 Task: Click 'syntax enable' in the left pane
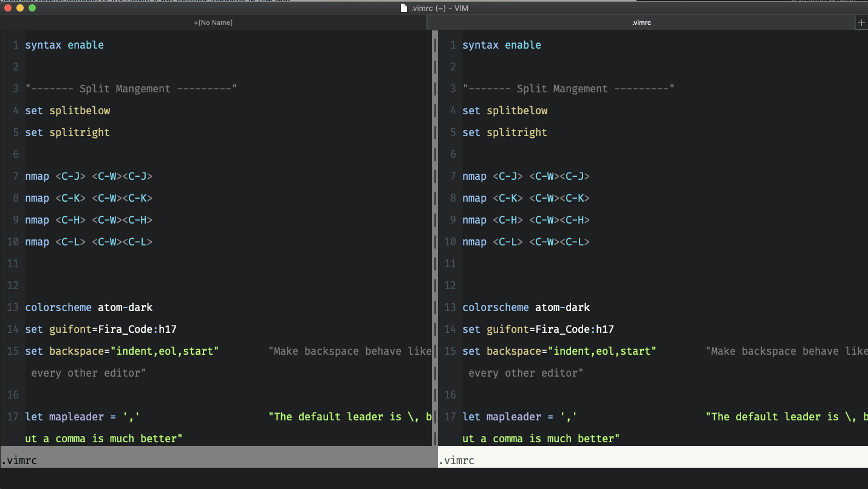click(64, 45)
